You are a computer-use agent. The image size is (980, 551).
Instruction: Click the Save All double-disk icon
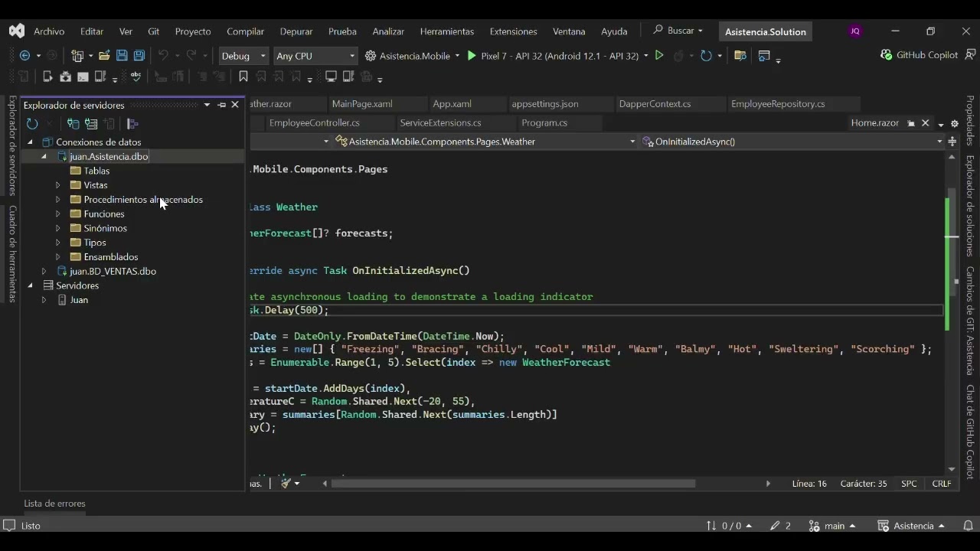tap(139, 55)
